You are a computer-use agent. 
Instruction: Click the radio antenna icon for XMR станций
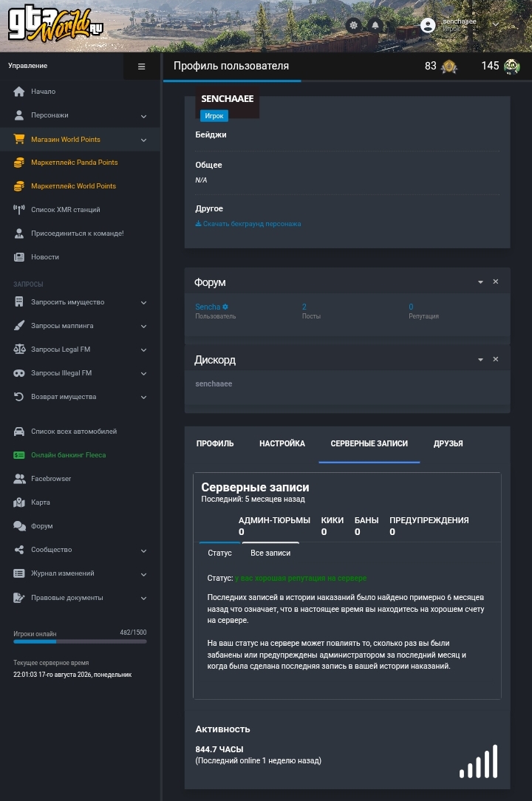click(x=19, y=209)
